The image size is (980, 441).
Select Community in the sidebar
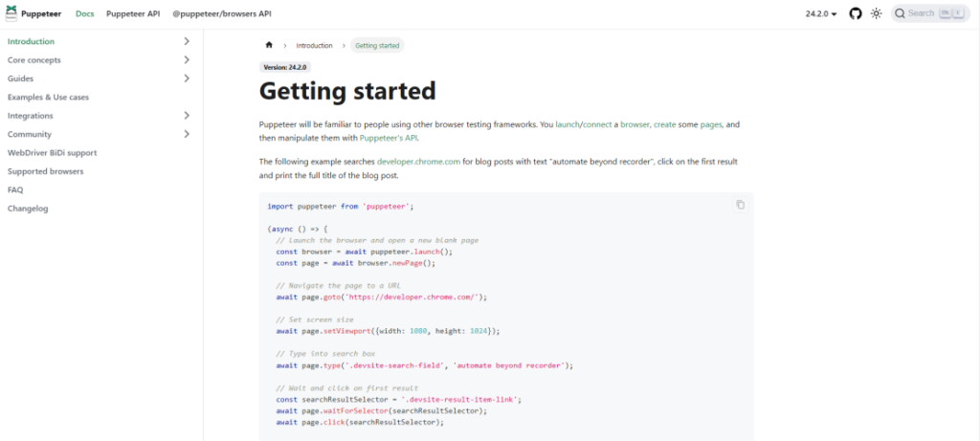click(30, 134)
